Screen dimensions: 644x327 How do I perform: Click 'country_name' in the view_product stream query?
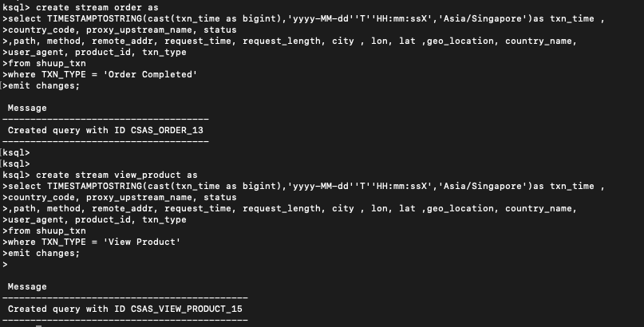point(539,208)
